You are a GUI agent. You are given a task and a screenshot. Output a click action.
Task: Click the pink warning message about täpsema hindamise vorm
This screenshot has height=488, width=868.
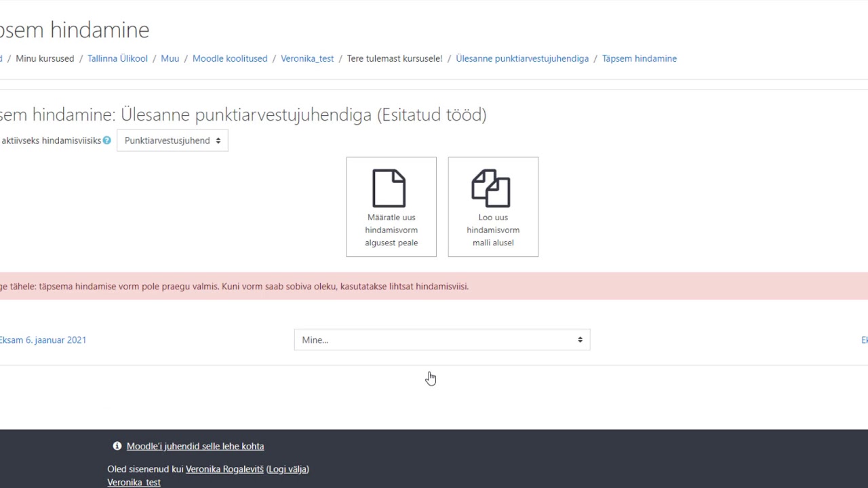tap(434, 286)
